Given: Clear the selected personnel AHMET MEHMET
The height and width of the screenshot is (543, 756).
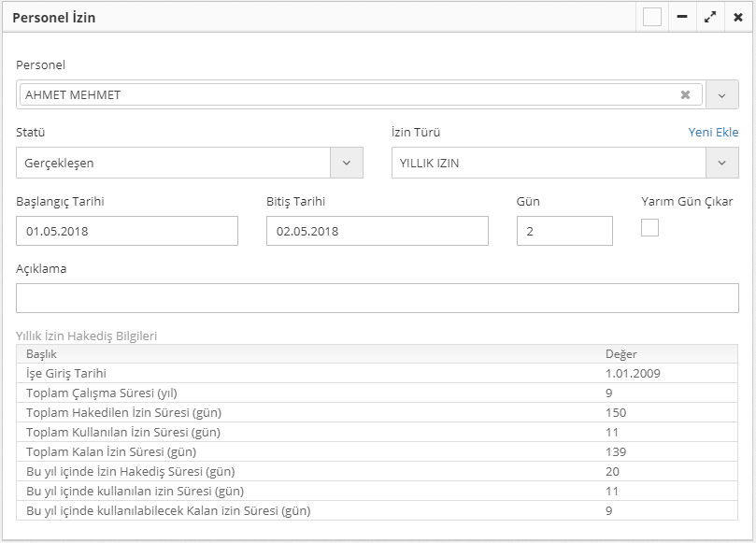Looking at the screenshot, I should pyautogui.click(x=685, y=94).
